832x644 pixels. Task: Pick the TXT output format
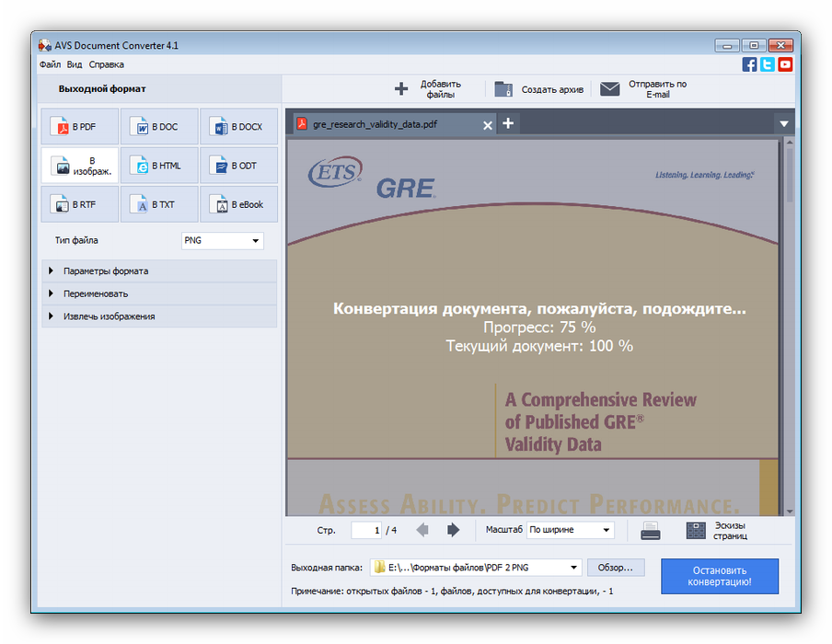click(159, 204)
